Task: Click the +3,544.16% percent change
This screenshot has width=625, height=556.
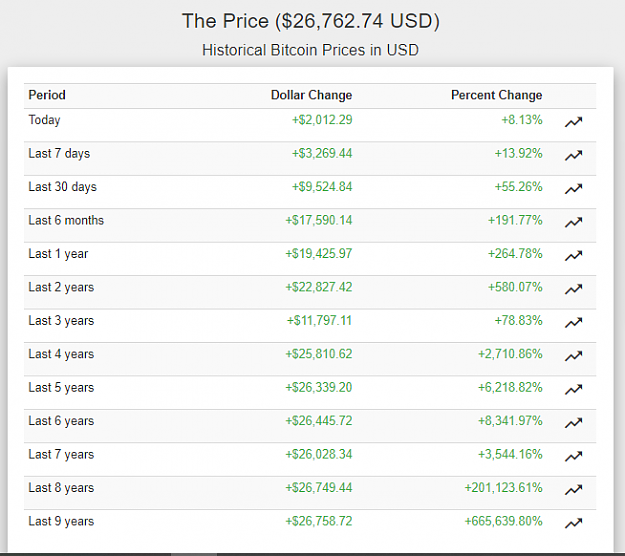Action: pos(511,455)
